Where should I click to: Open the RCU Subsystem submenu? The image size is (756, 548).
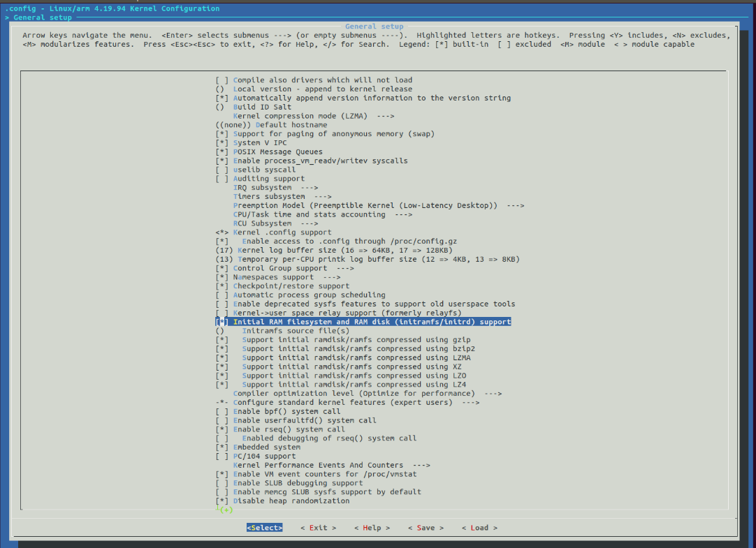click(x=275, y=223)
